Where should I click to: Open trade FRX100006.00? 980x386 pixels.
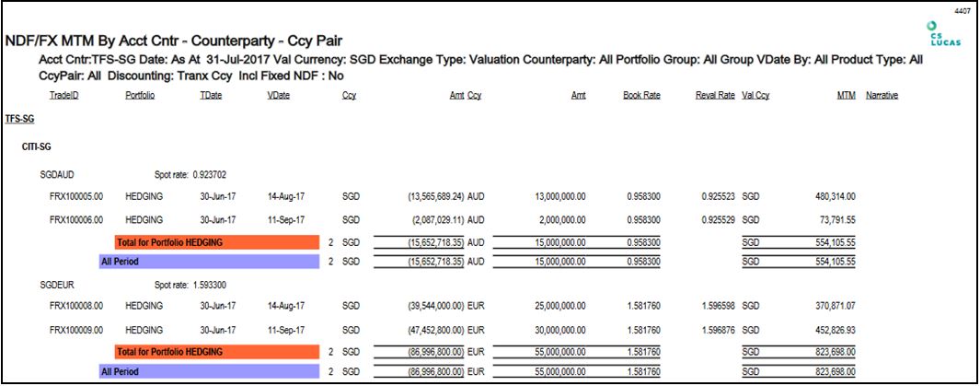(76, 219)
